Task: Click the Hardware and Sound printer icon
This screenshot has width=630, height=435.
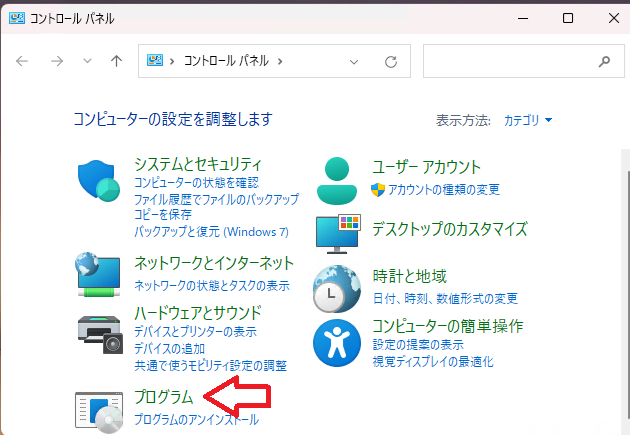Action: click(98, 331)
